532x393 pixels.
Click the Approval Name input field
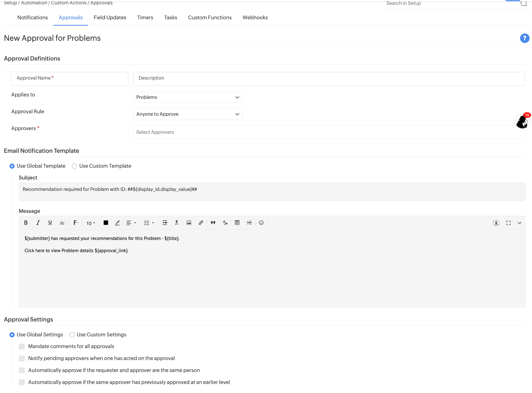click(x=69, y=79)
